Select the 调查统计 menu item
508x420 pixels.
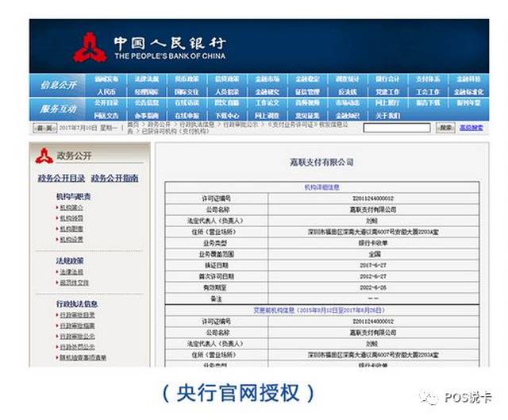coord(348,79)
